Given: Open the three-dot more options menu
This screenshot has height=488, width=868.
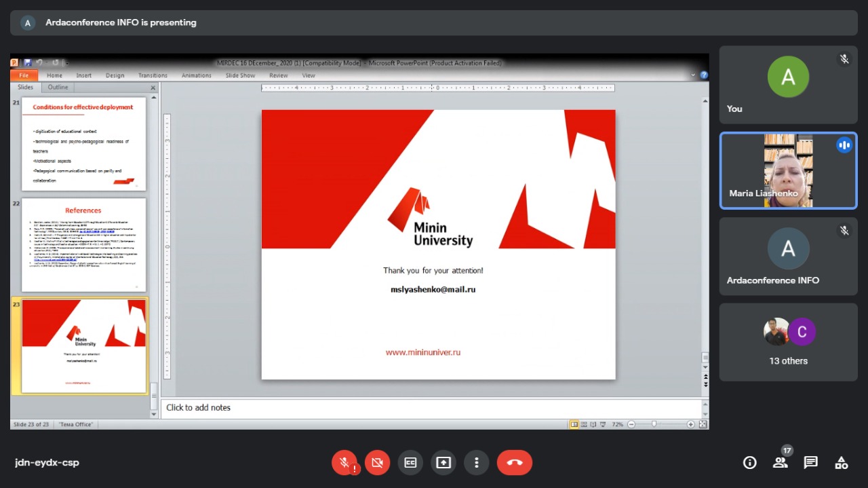Looking at the screenshot, I should [x=477, y=462].
